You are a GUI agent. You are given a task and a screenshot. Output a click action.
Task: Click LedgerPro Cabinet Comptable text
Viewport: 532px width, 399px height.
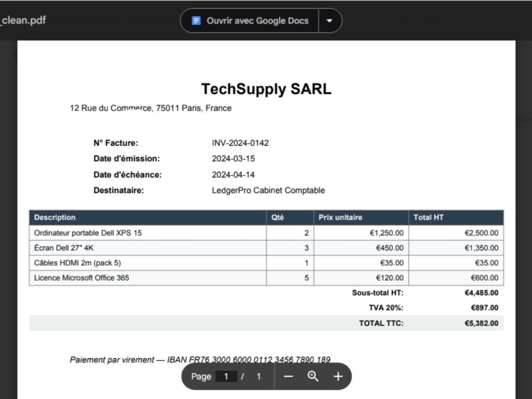tap(268, 190)
